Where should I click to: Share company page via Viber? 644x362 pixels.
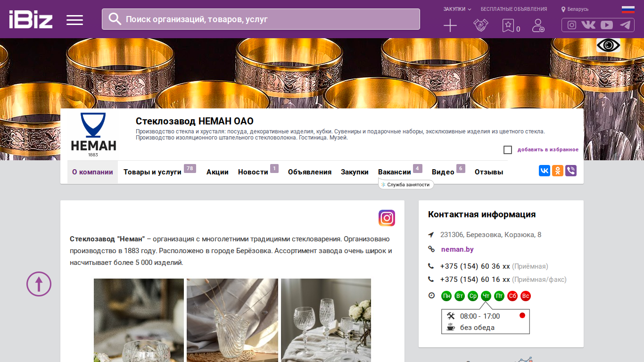pyautogui.click(x=571, y=171)
